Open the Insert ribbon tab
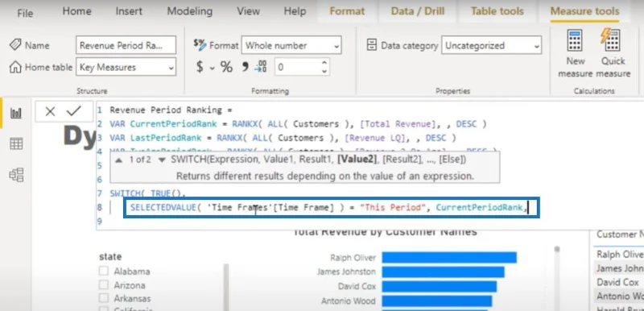 [129, 11]
